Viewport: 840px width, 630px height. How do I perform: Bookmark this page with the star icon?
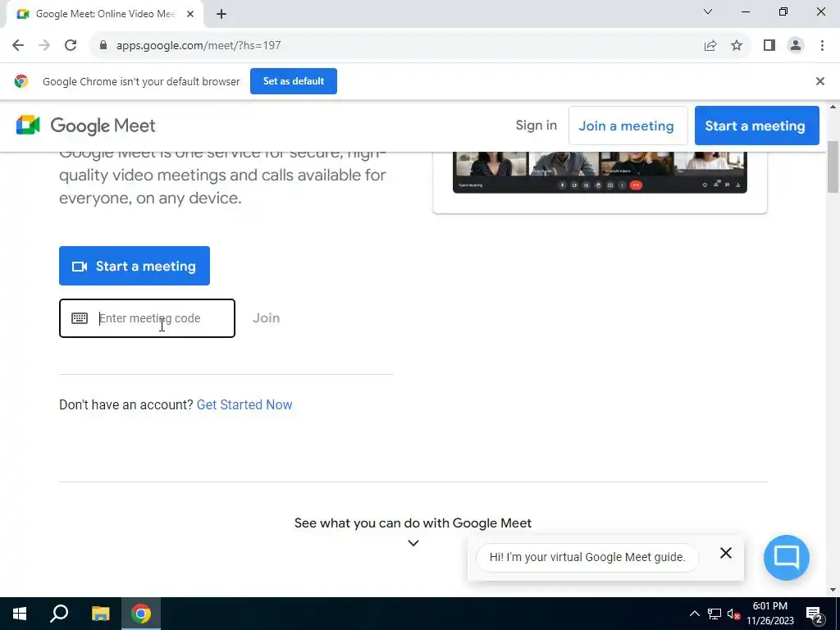pyautogui.click(x=737, y=46)
